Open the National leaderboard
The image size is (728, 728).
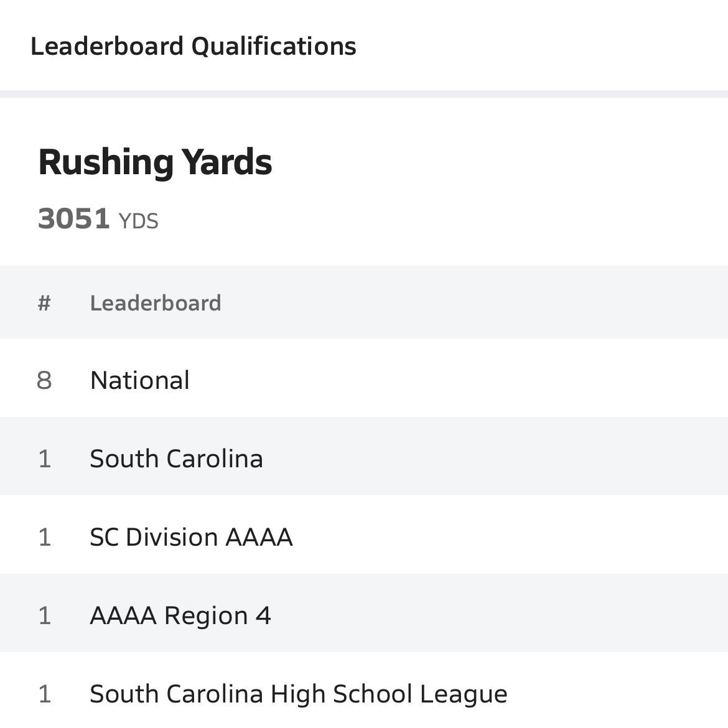(x=139, y=380)
